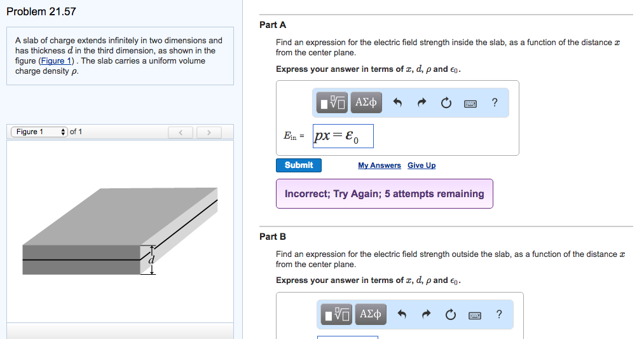Undo last edit in Part B

click(x=401, y=314)
